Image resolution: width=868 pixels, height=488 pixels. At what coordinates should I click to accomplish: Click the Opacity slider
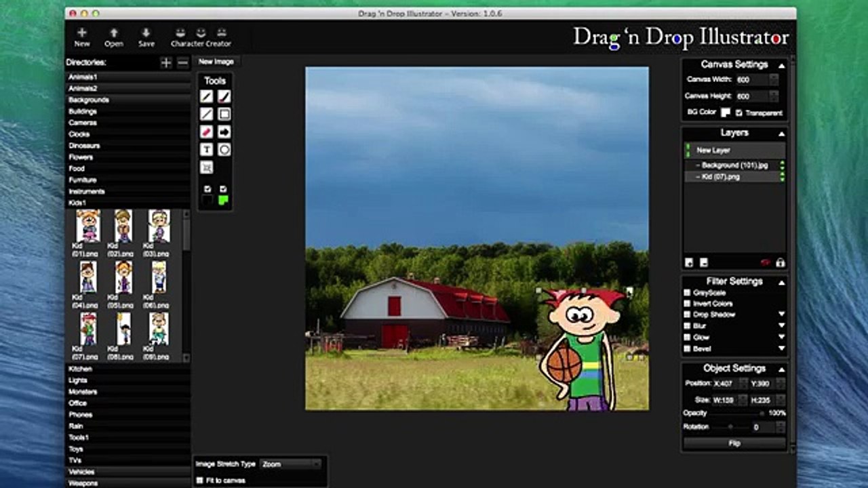tap(737, 413)
